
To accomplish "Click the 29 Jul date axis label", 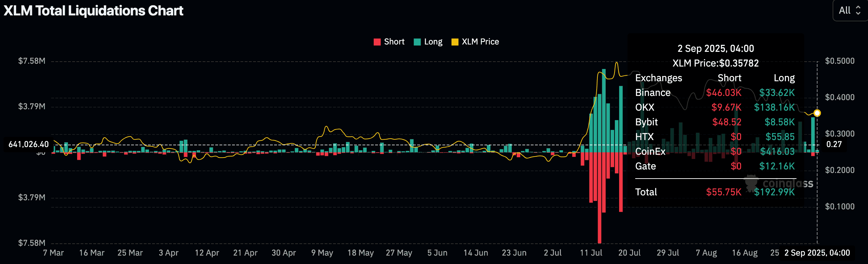I will [x=668, y=253].
